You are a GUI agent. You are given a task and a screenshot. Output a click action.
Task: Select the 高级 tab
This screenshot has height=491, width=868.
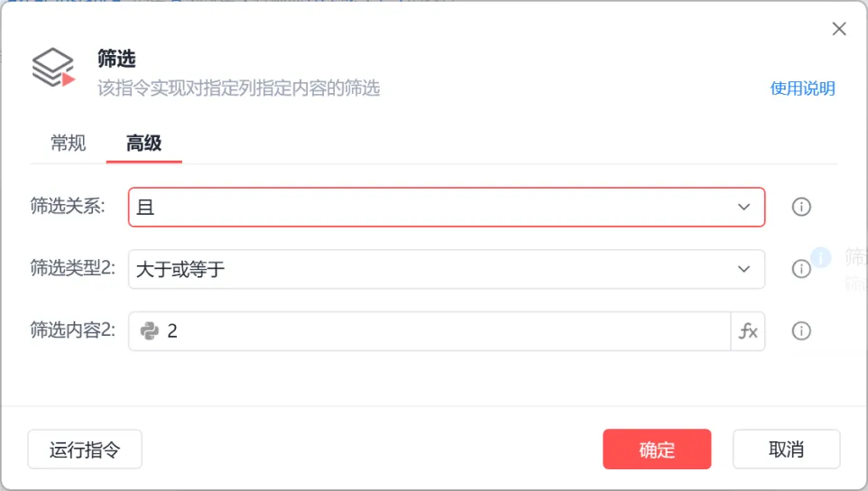pos(144,144)
